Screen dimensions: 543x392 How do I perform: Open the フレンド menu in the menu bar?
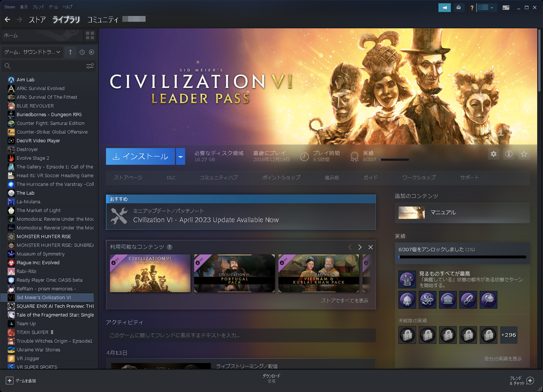tap(38, 7)
